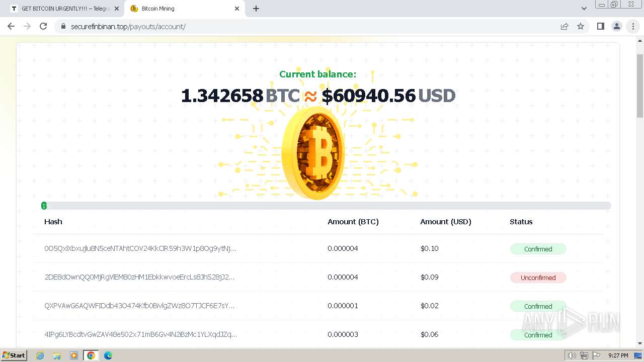The height and width of the screenshot is (362, 644).
Task: Expand the tab search dropdown
Action: (x=584, y=9)
